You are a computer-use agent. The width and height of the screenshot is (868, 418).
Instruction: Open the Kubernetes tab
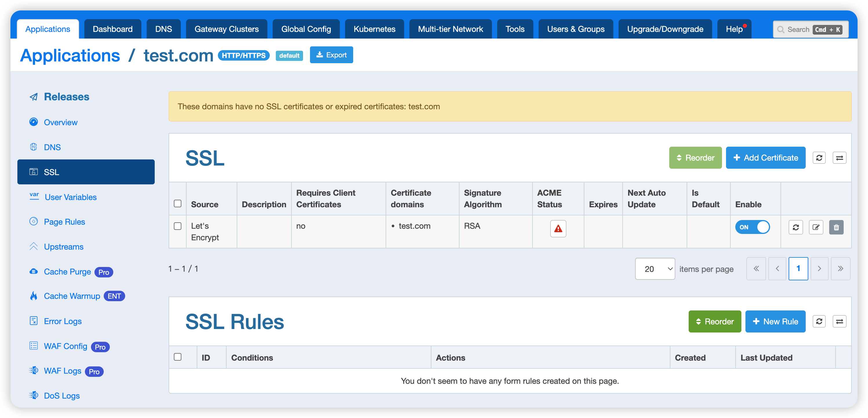tap(374, 29)
